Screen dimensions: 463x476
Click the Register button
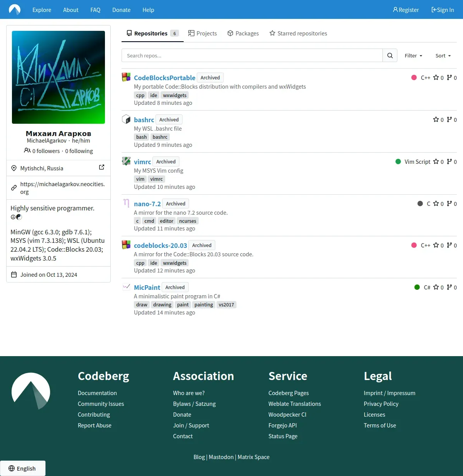pos(406,10)
